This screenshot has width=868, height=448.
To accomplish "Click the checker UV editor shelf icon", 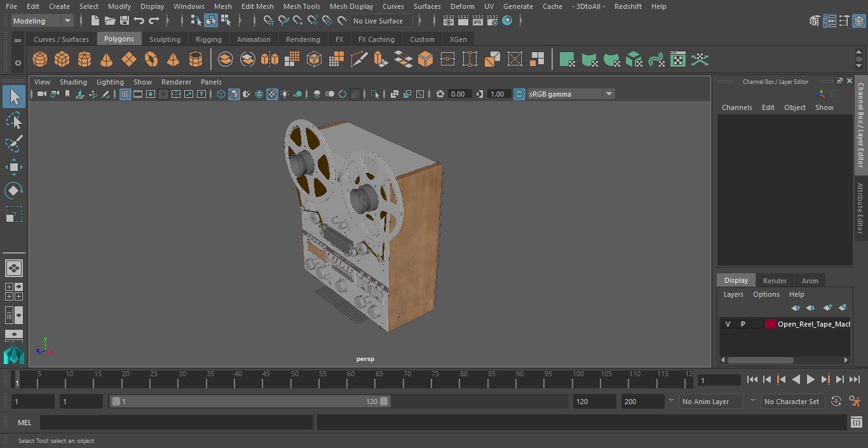I will 678,60.
